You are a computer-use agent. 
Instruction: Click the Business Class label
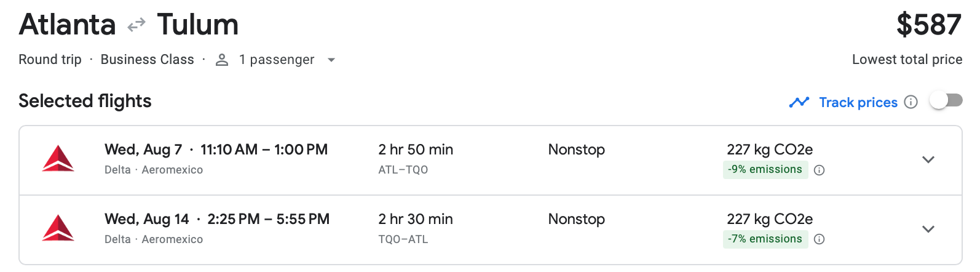147,60
